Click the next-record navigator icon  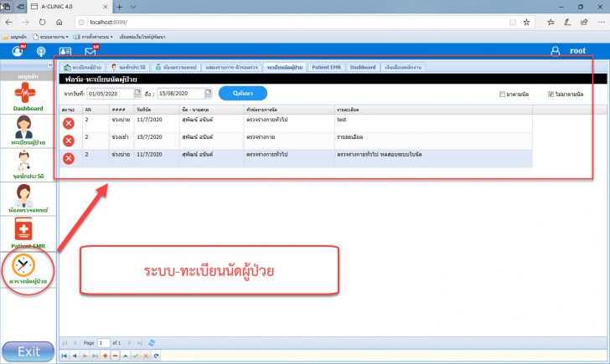pos(85,356)
